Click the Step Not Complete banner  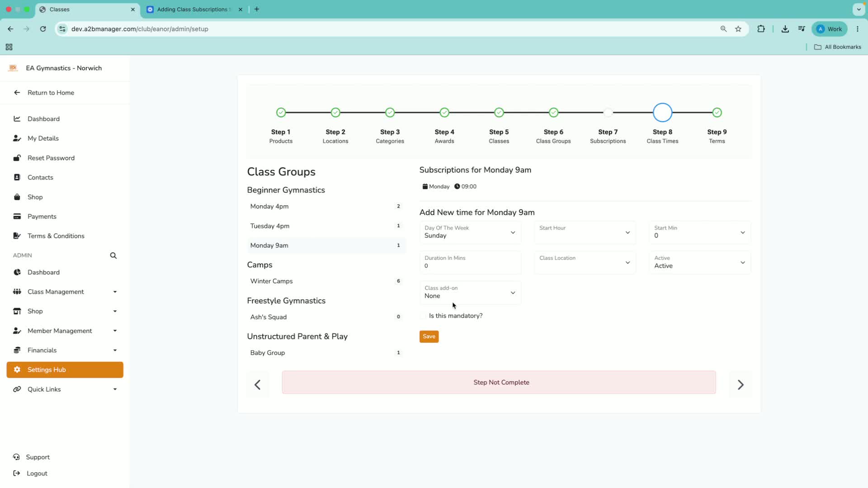click(499, 382)
